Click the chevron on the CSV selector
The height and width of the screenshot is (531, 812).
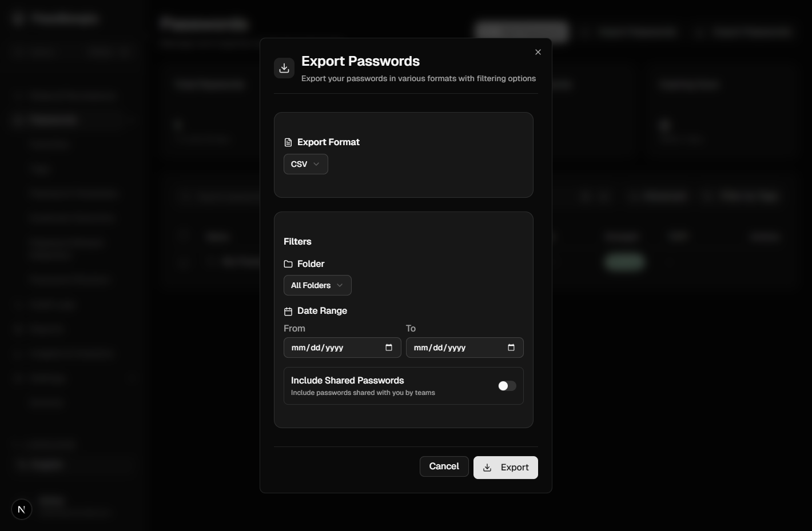316,164
